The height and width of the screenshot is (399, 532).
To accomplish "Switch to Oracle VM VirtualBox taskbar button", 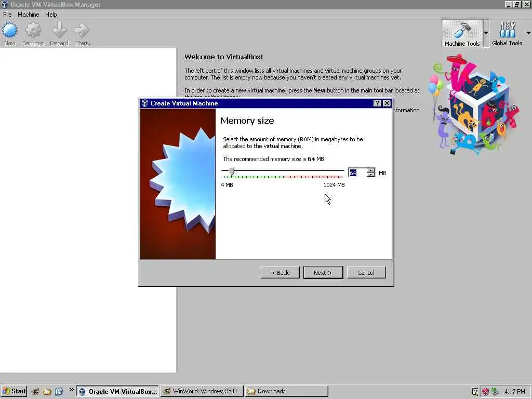I will pos(117,391).
